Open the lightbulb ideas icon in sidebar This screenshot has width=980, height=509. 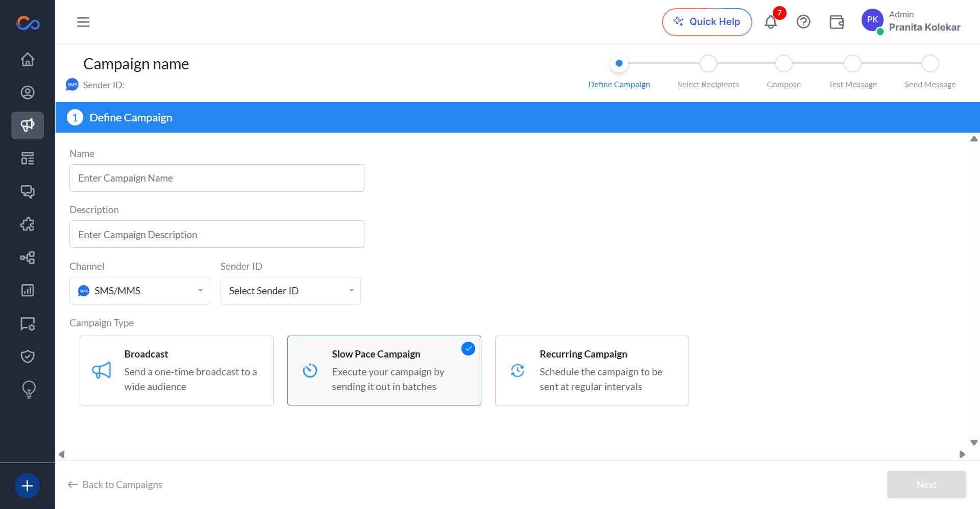coord(29,390)
